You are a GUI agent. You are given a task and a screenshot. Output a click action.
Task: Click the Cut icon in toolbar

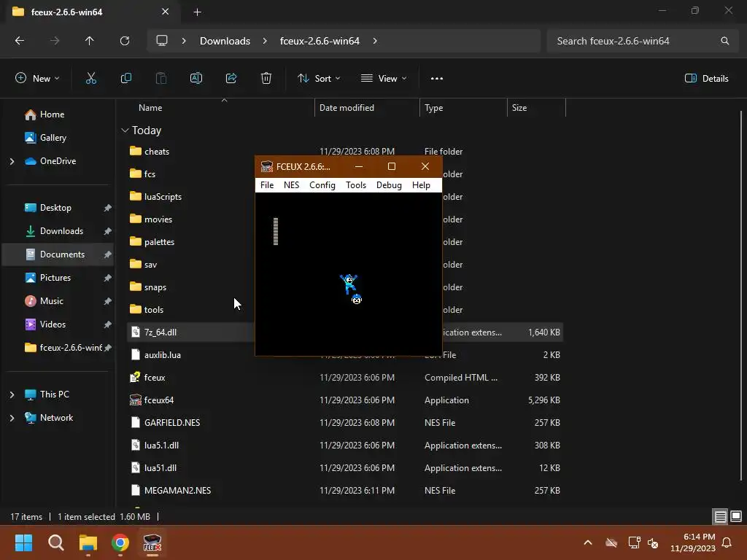[x=91, y=79]
